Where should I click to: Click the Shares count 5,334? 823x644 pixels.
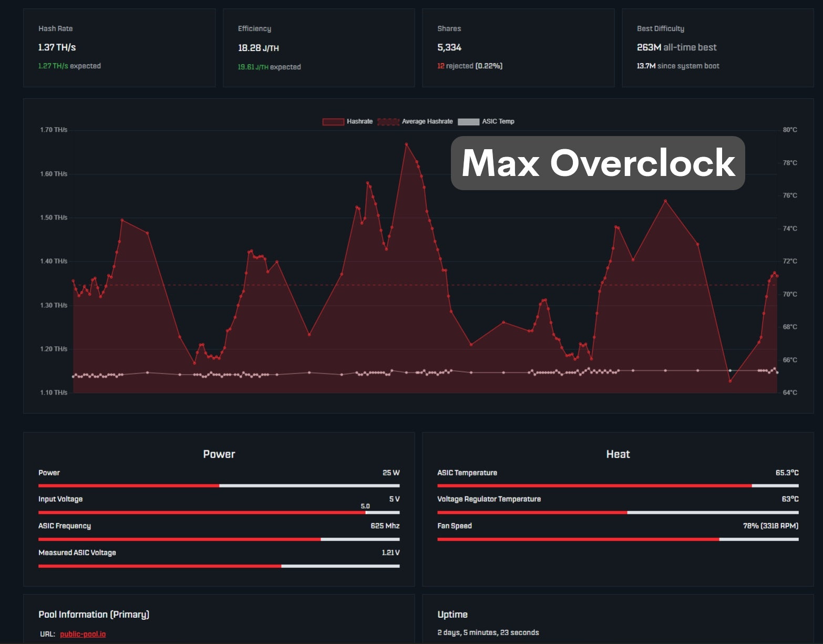pos(449,47)
